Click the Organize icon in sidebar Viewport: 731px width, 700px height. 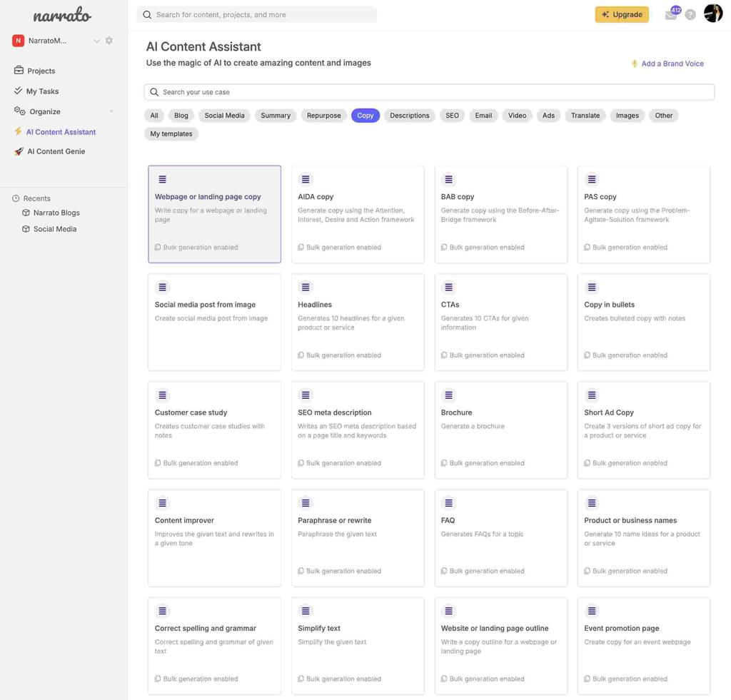pyautogui.click(x=19, y=111)
